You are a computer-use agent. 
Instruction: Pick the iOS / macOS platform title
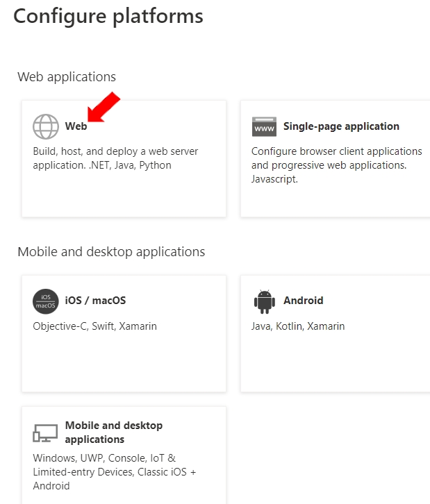pyautogui.click(x=95, y=301)
